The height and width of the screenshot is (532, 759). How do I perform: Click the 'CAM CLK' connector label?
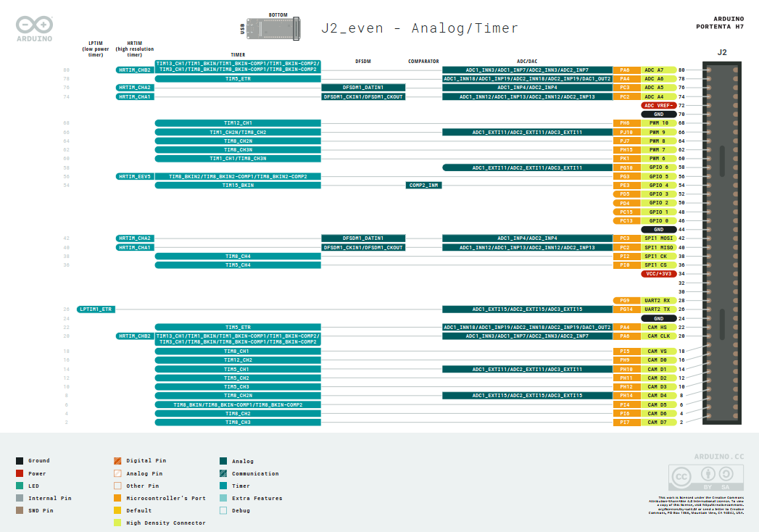tap(659, 336)
